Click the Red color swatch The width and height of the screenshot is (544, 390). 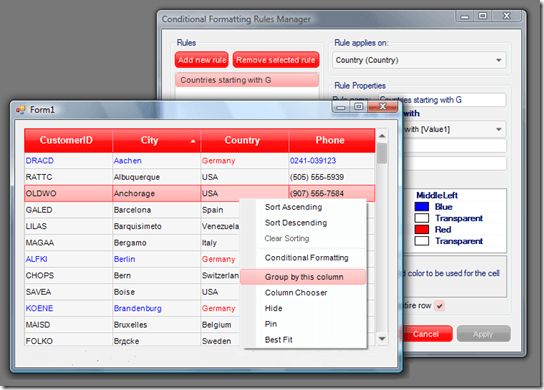point(422,229)
